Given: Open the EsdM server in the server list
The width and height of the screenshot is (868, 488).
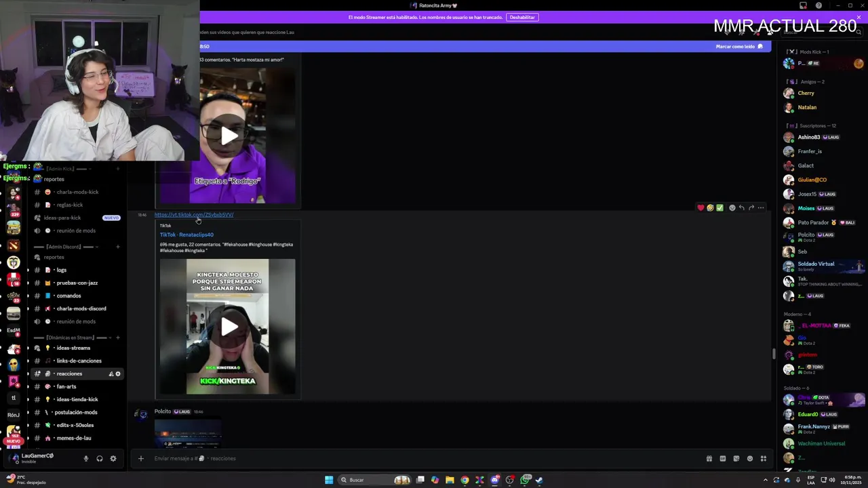Looking at the screenshot, I should point(14,331).
